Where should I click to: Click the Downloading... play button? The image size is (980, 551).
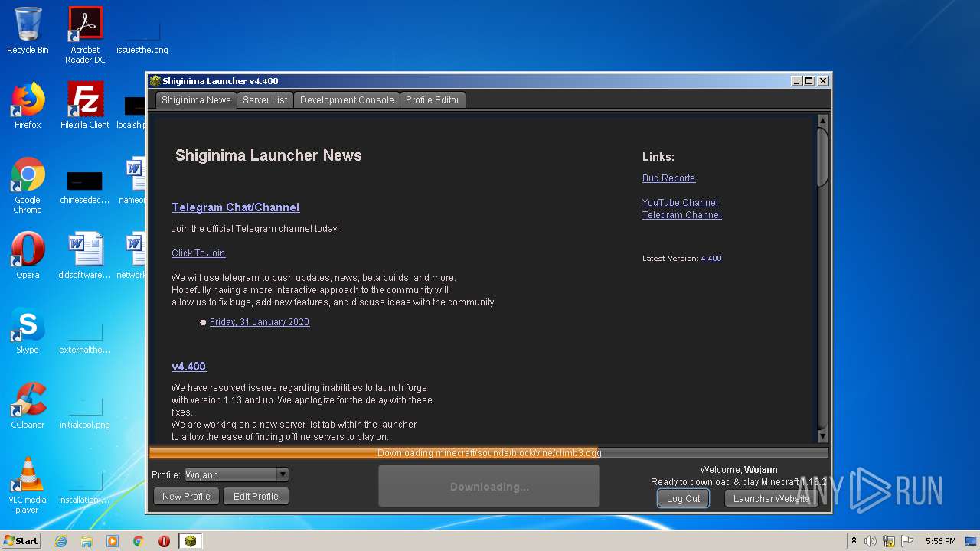coord(489,487)
